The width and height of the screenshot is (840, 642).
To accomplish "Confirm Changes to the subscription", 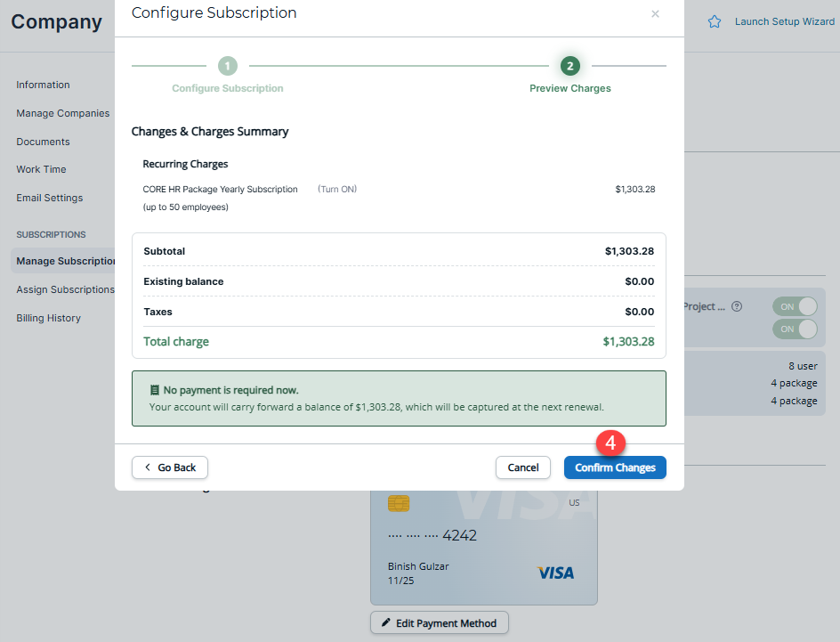I will 615,467.
